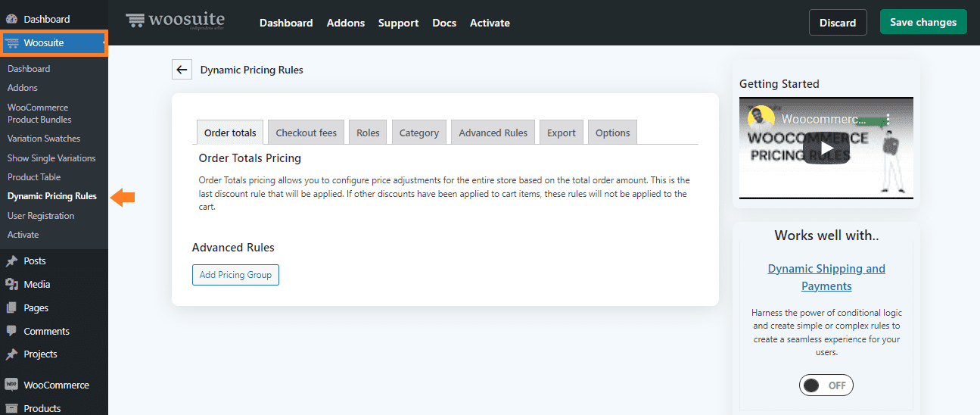
Task: Open Variation Swatches in the sidebar submenu
Action: tap(44, 139)
